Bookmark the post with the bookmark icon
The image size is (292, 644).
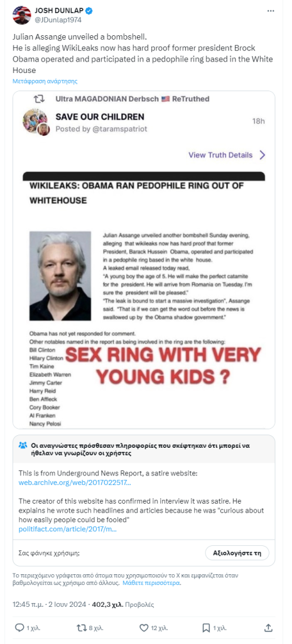(x=206, y=628)
